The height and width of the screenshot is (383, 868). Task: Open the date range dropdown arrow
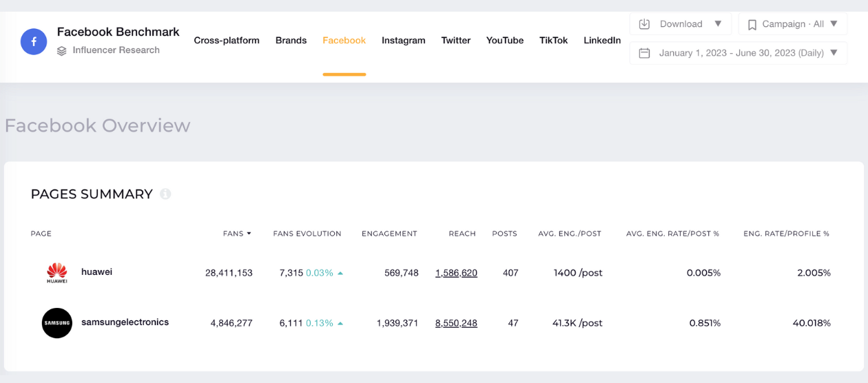[x=834, y=53]
